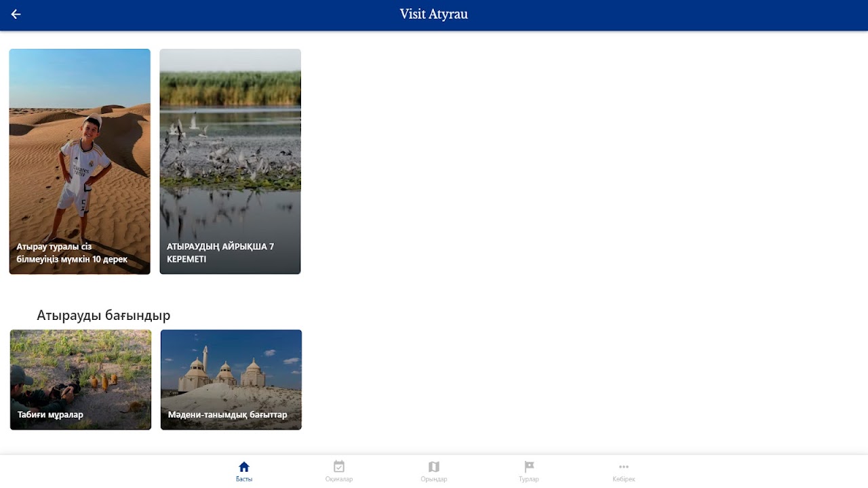Screen dimensions: 868x488
Task: Click the Visit Atyrau header title
Action: pyautogui.click(x=434, y=14)
